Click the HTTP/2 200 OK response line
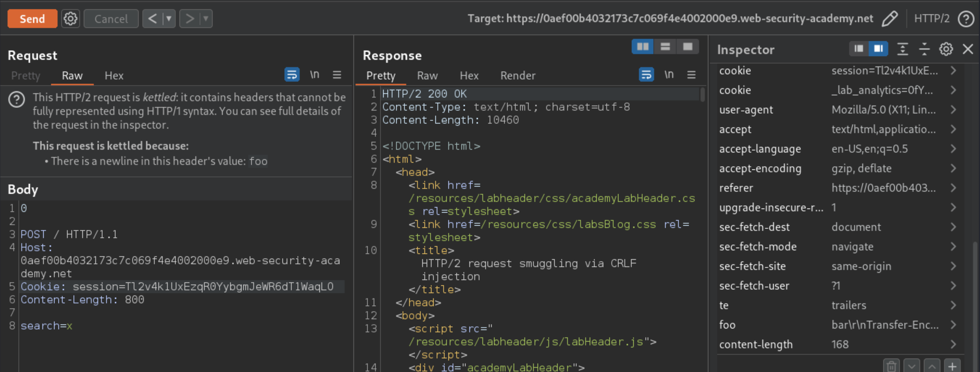This screenshot has width=980, height=372. pyautogui.click(x=424, y=93)
